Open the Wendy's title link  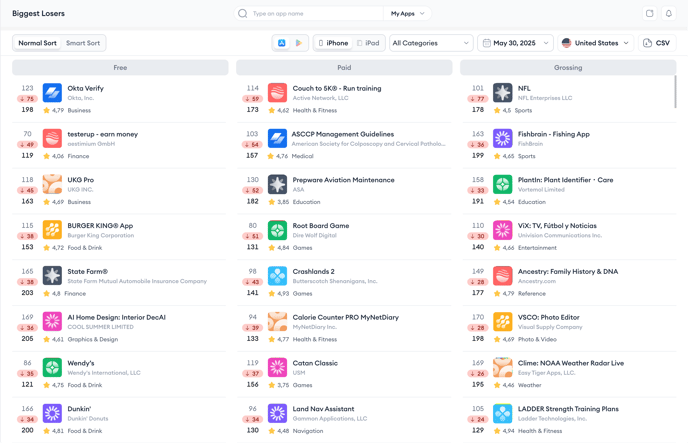tap(81, 363)
